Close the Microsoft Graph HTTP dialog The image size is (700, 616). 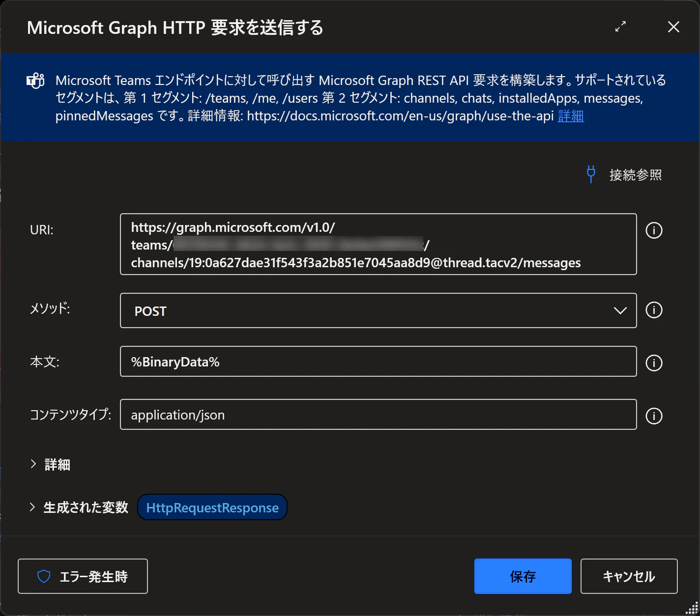pyautogui.click(x=673, y=27)
